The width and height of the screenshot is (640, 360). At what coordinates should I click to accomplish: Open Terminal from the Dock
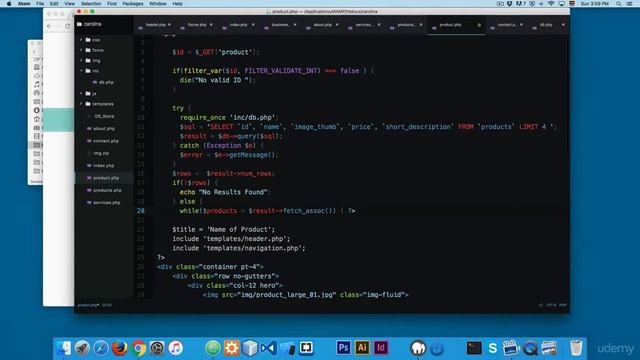474,348
